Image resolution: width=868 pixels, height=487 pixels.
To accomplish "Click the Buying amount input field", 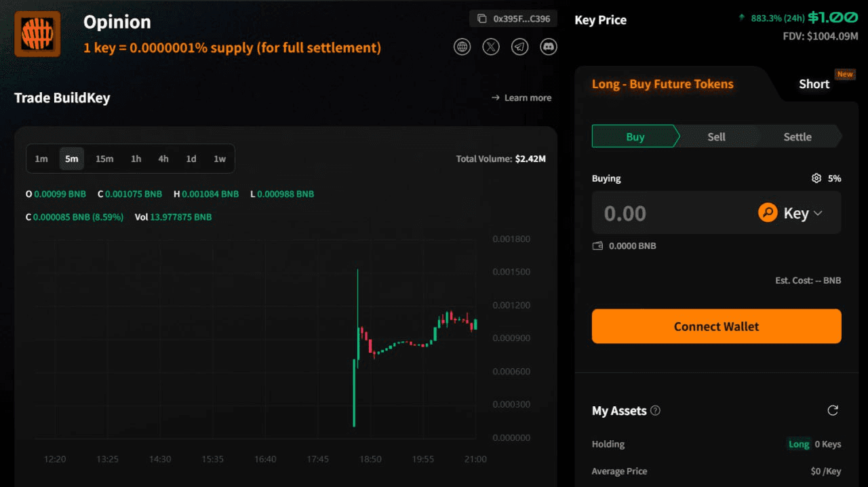I will [x=671, y=213].
